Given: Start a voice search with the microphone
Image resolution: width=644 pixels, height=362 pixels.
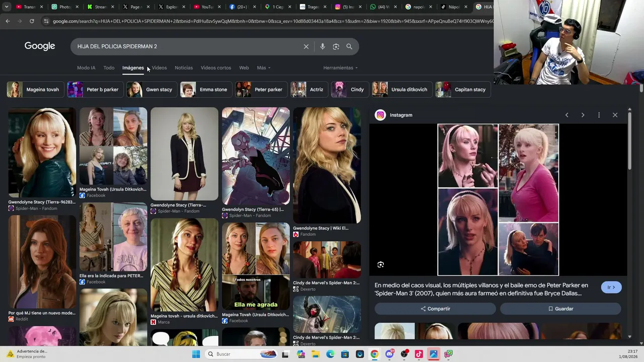Looking at the screenshot, I should point(323,47).
